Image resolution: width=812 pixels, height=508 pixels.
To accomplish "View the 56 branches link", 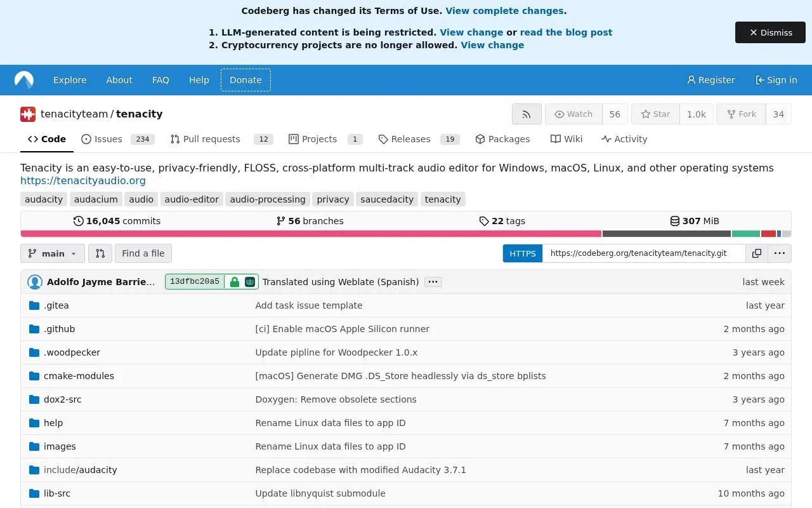I will click(x=310, y=221).
